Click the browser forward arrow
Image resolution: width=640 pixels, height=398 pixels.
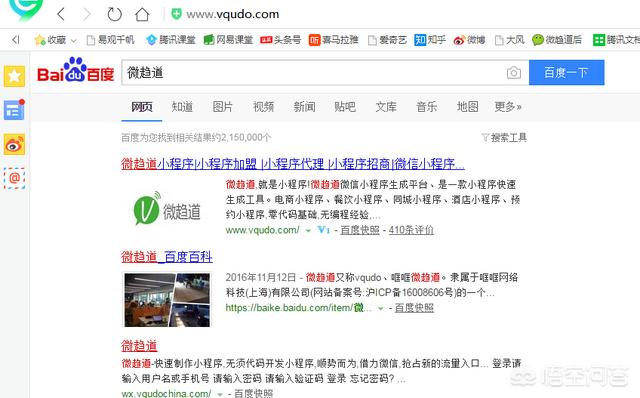[x=87, y=14]
